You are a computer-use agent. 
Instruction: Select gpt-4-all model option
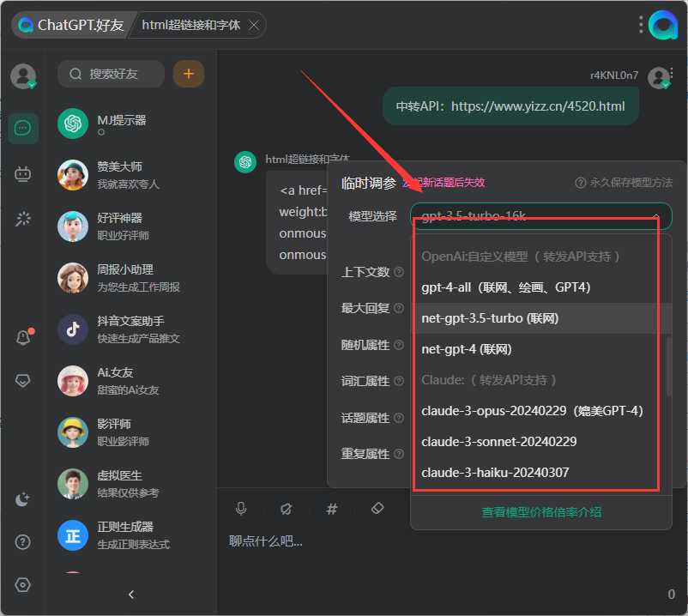pyautogui.click(x=541, y=287)
